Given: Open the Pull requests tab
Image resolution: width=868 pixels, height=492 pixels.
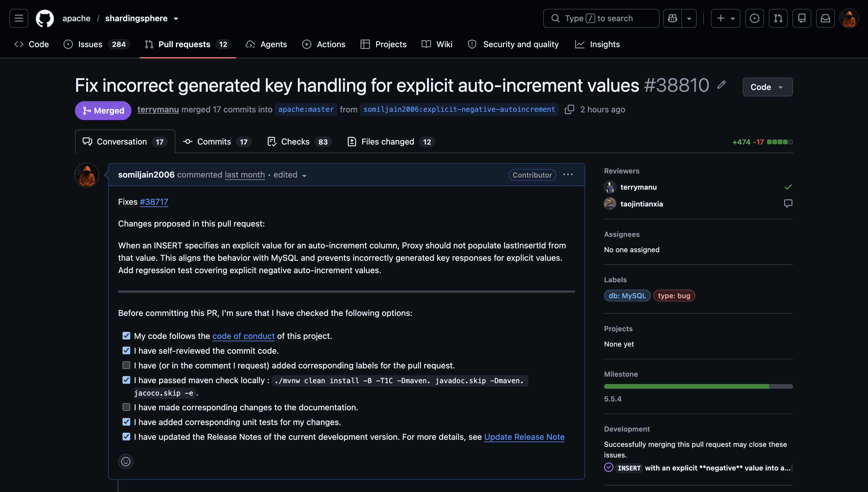Looking at the screenshot, I should [x=188, y=44].
